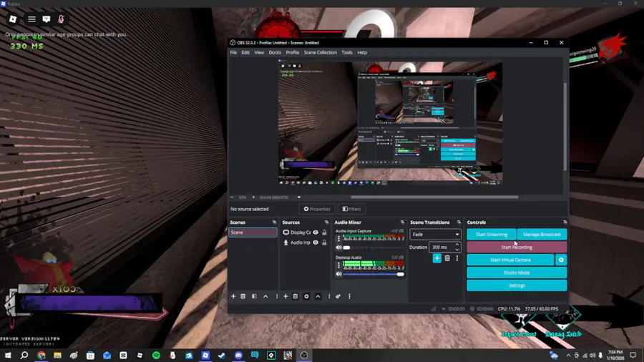Open Audio Input Capture options three-dot icon
Image resolution: width=644 pixels, height=362 pixels.
tap(339, 238)
